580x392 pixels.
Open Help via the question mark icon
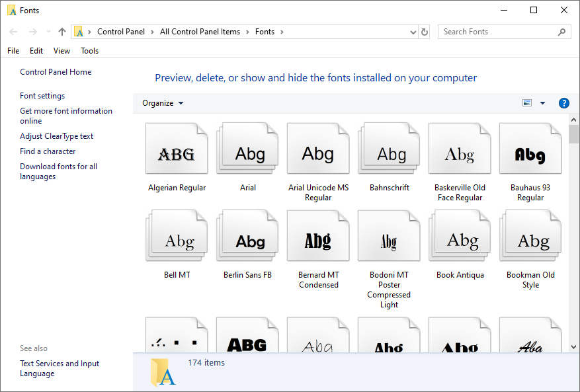point(563,103)
